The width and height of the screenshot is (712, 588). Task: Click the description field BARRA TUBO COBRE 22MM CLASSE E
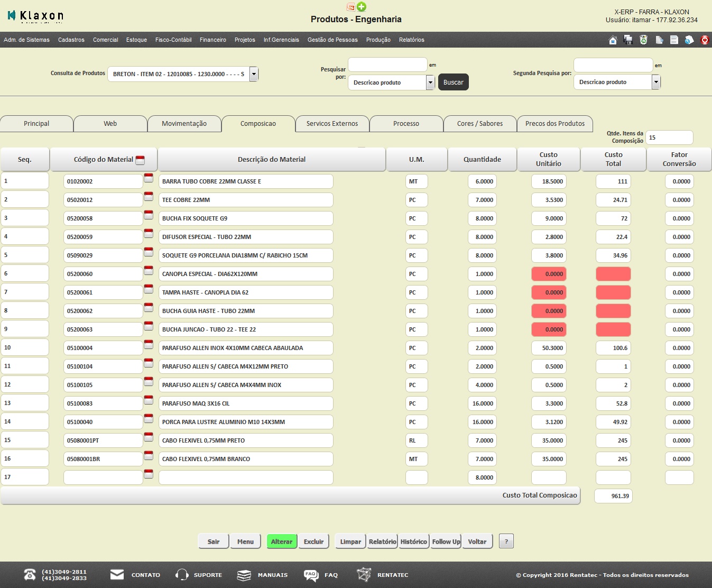(x=246, y=181)
